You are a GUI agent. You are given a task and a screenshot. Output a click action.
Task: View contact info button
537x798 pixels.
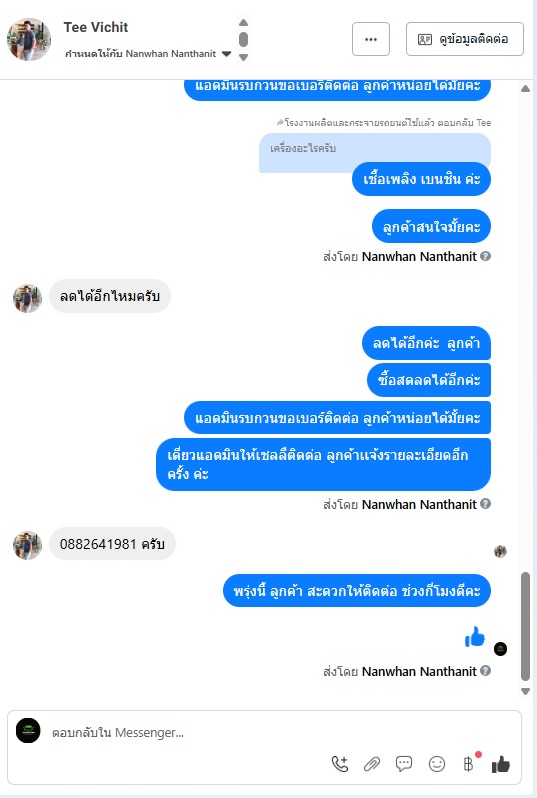coord(465,39)
